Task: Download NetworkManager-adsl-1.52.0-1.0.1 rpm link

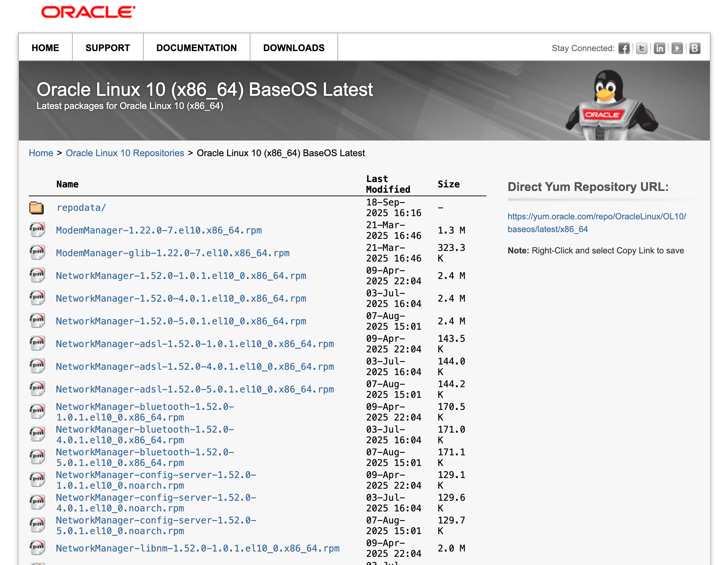Action: coord(195,344)
